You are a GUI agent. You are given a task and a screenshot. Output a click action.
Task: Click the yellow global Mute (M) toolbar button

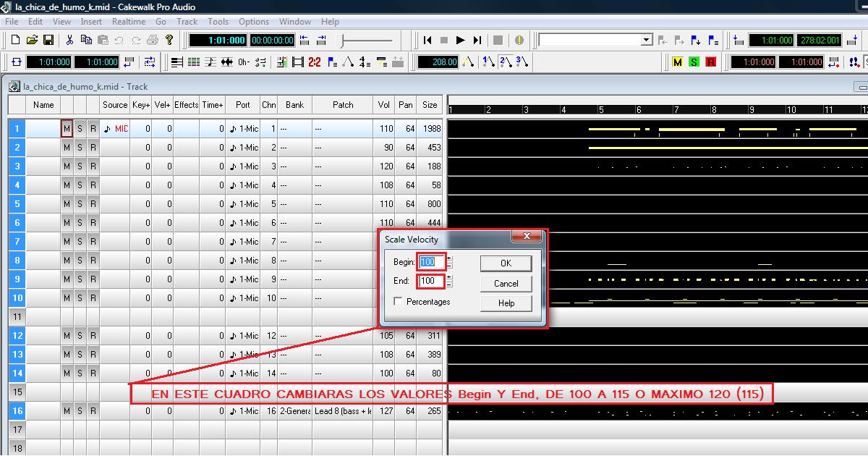point(677,62)
